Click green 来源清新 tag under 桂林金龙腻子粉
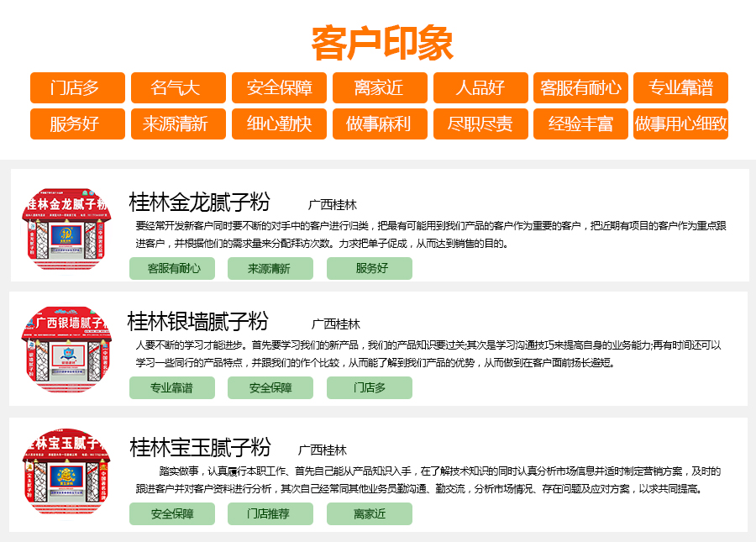This screenshot has height=542, width=756. pos(270,269)
